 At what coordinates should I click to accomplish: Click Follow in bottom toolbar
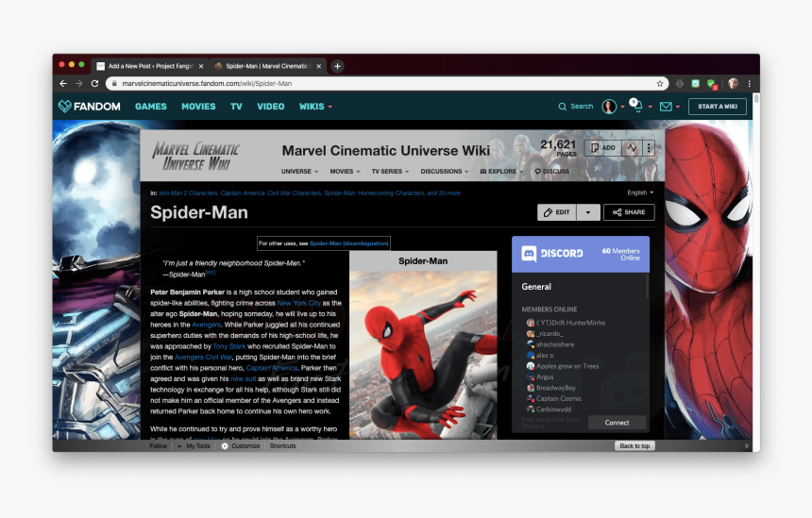pyautogui.click(x=159, y=446)
